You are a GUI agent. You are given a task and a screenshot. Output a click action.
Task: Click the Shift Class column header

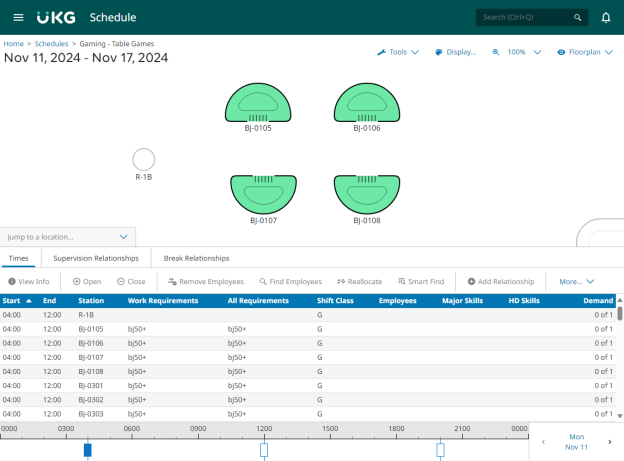(335, 301)
